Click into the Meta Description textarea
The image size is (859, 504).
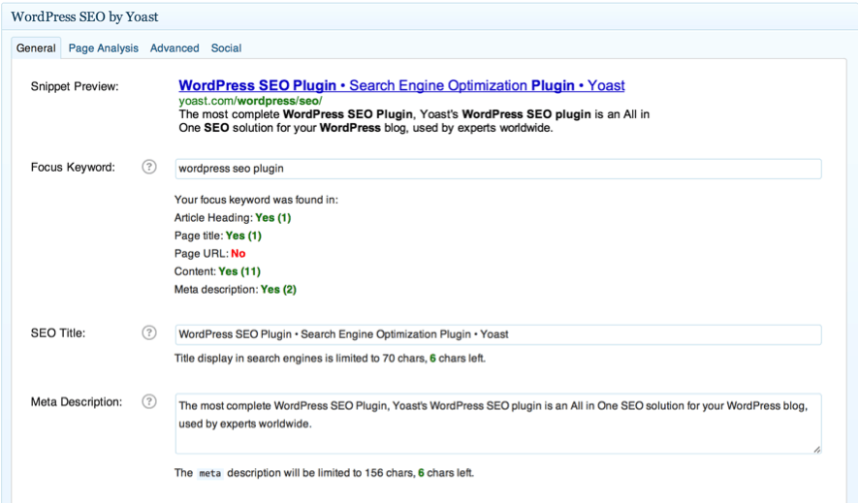(497, 423)
